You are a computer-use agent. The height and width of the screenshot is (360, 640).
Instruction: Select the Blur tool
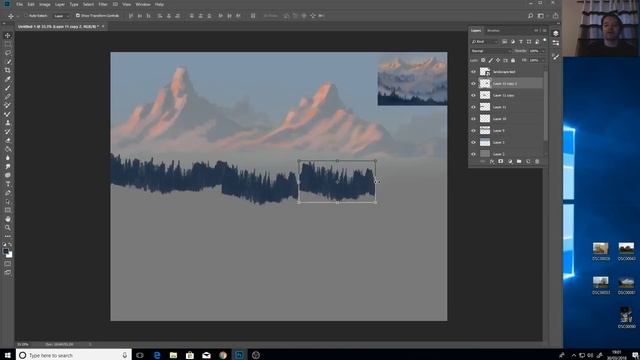[x=8, y=158]
